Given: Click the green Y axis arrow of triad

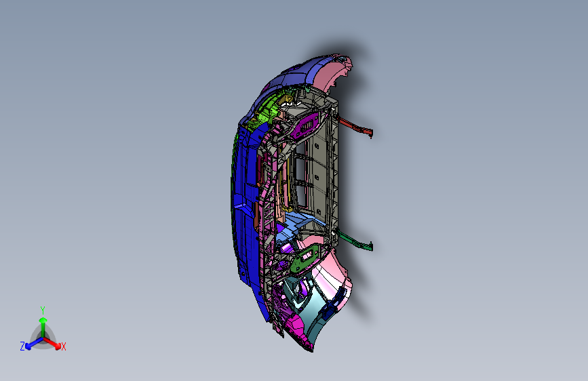Looking at the screenshot, I should point(43,327).
